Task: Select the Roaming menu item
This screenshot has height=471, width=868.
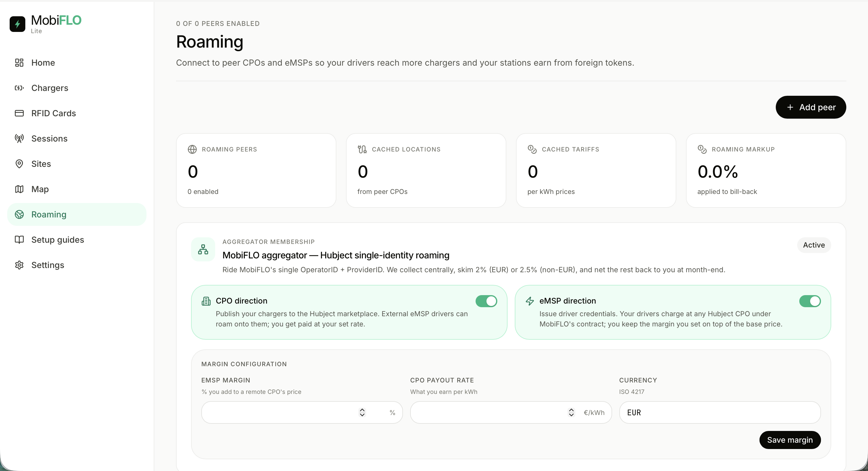Action: [x=77, y=214]
